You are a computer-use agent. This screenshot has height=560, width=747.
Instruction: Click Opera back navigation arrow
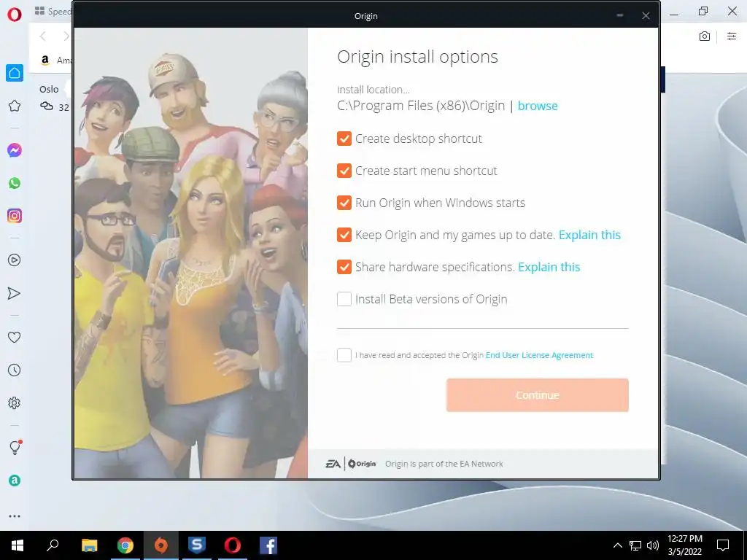(x=43, y=36)
